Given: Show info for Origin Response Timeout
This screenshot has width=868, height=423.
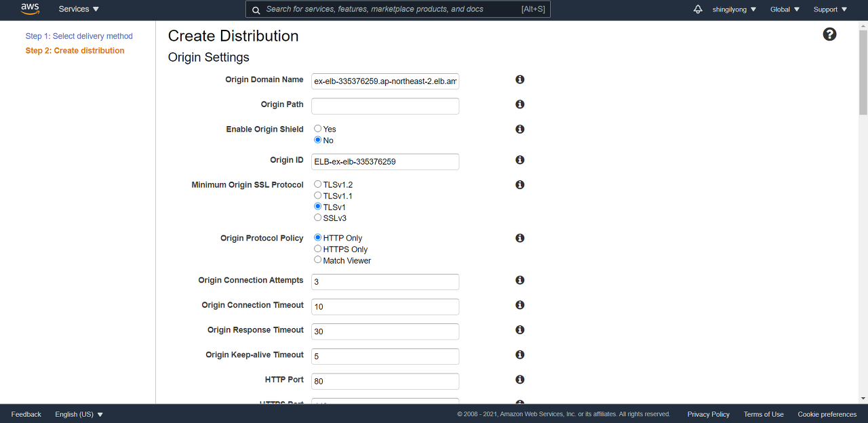Looking at the screenshot, I should pos(520,329).
